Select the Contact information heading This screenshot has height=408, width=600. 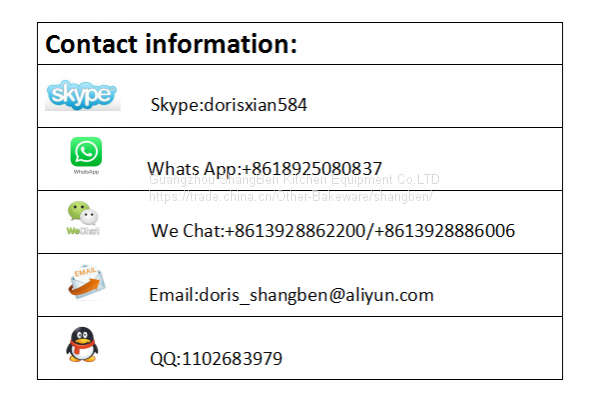click(171, 44)
